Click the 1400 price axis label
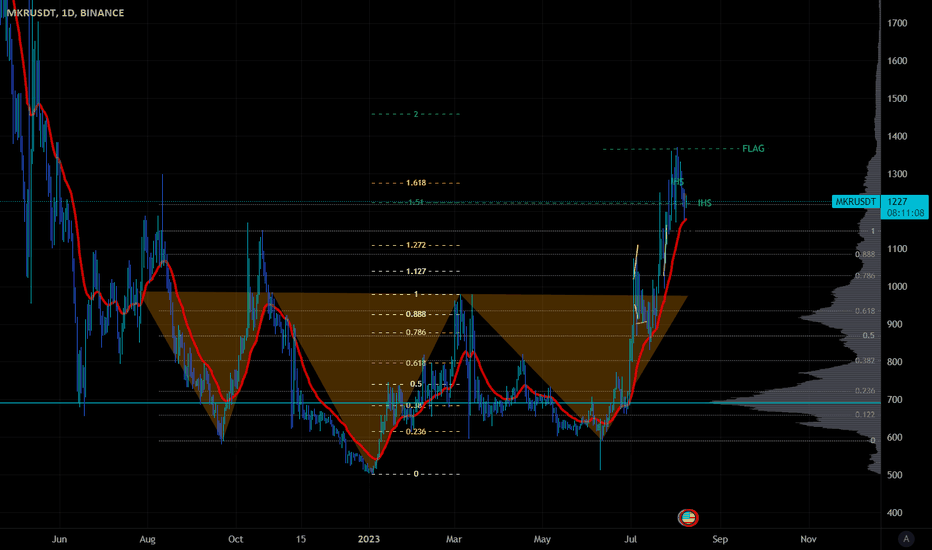Viewport: 932px width, 550px height. pyautogui.click(x=898, y=136)
